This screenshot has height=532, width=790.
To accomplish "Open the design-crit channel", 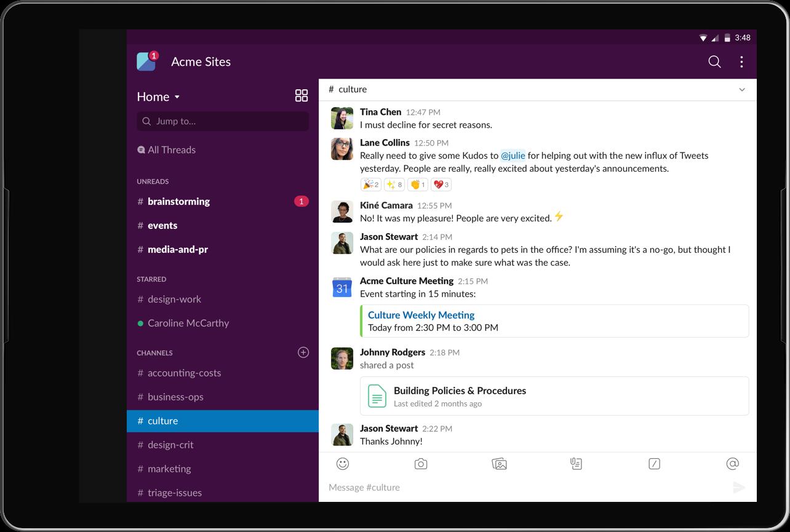I will click(x=223, y=445).
